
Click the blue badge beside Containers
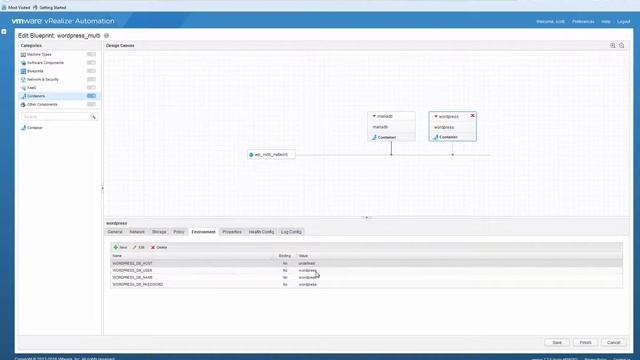coord(91,96)
